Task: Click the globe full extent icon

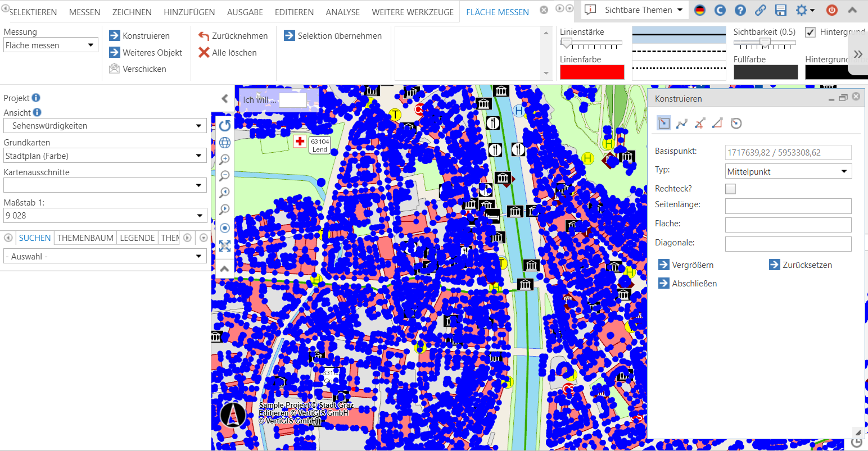Action: pos(225,143)
